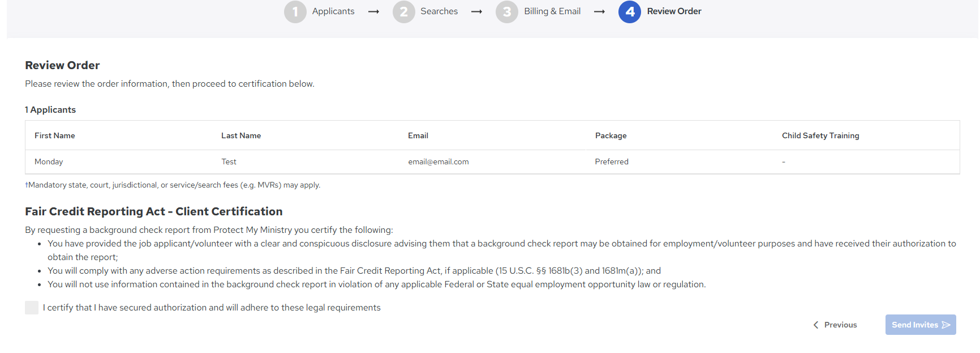Click arrow between Applicants and Searches

[x=373, y=11]
